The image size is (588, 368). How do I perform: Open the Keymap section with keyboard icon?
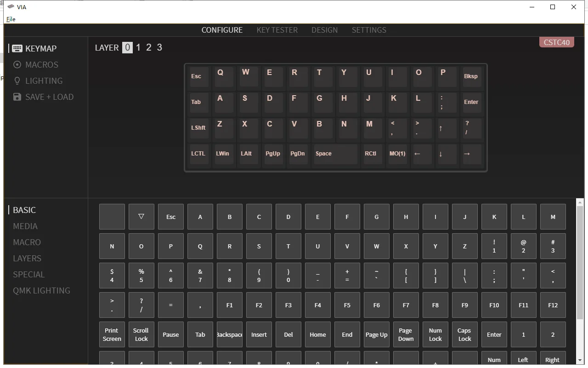point(35,49)
